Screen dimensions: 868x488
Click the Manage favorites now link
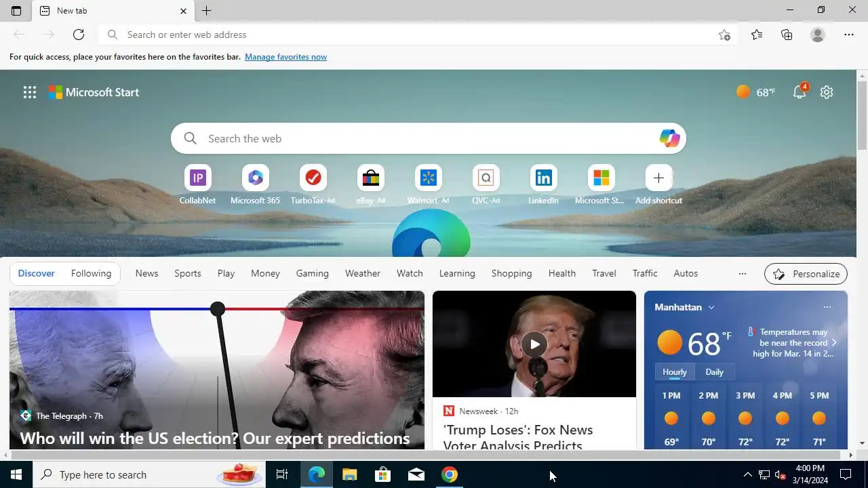pos(285,57)
